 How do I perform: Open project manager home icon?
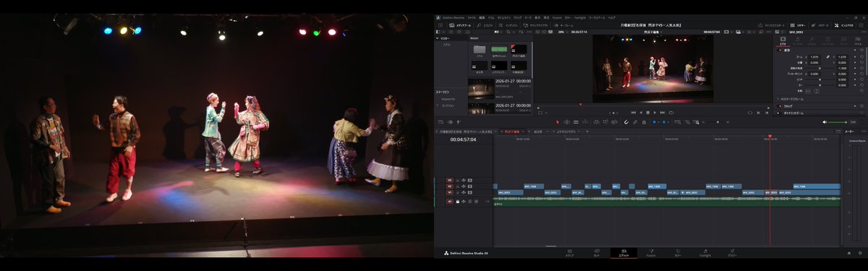[848, 253]
